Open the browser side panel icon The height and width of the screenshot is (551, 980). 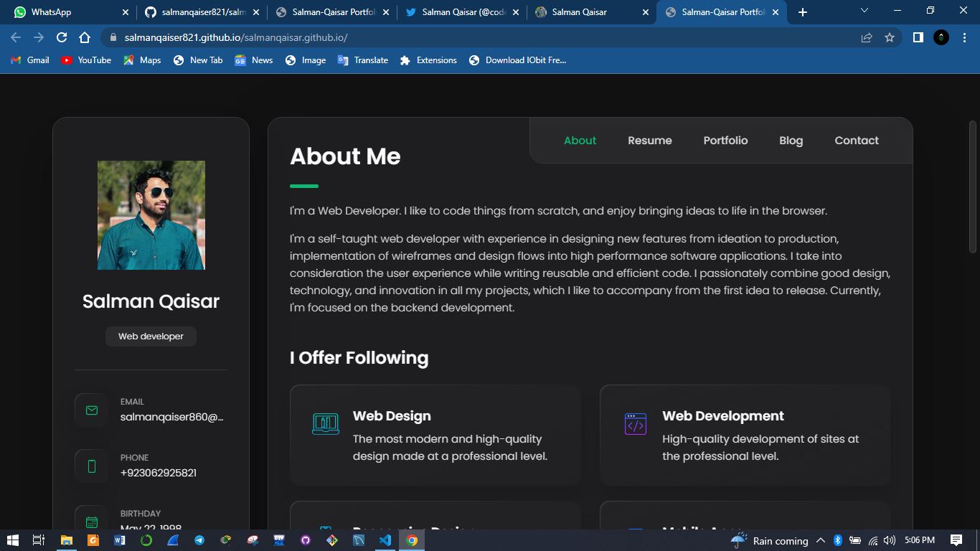click(918, 37)
